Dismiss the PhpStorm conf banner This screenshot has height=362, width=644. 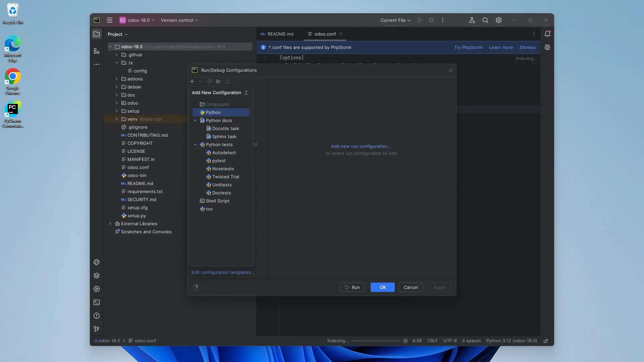(x=528, y=47)
